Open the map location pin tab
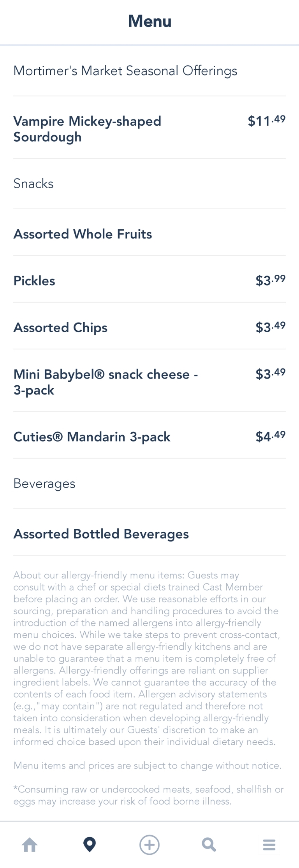The image size is (299, 868). coord(90,845)
